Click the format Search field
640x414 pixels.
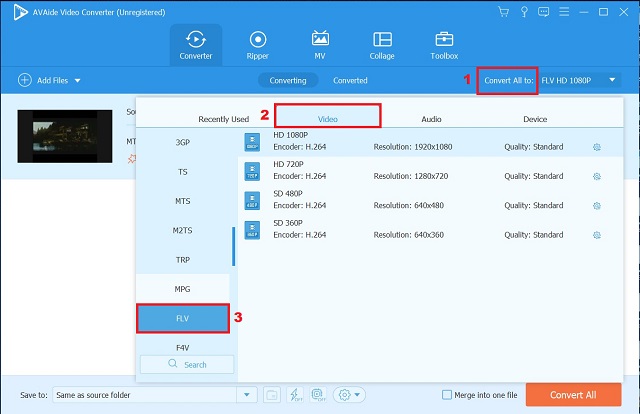(x=187, y=364)
